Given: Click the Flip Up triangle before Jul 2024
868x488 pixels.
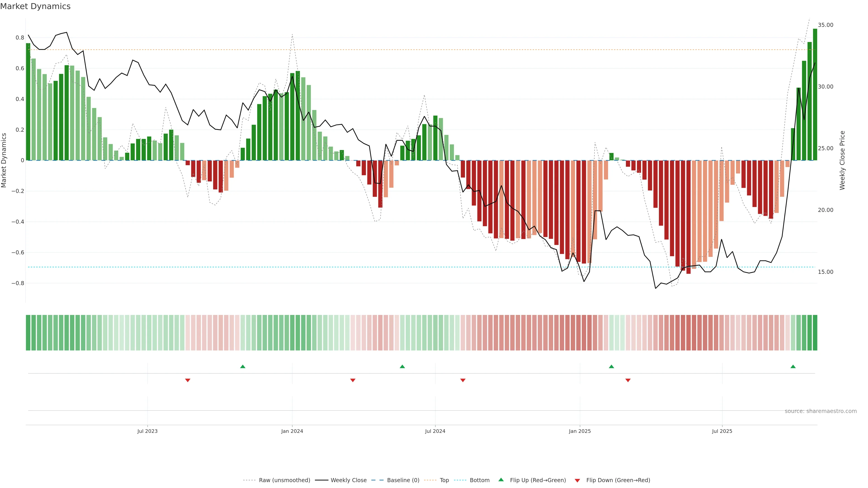Looking at the screenshot, I should pyautogui.click(x=402, y=366).
